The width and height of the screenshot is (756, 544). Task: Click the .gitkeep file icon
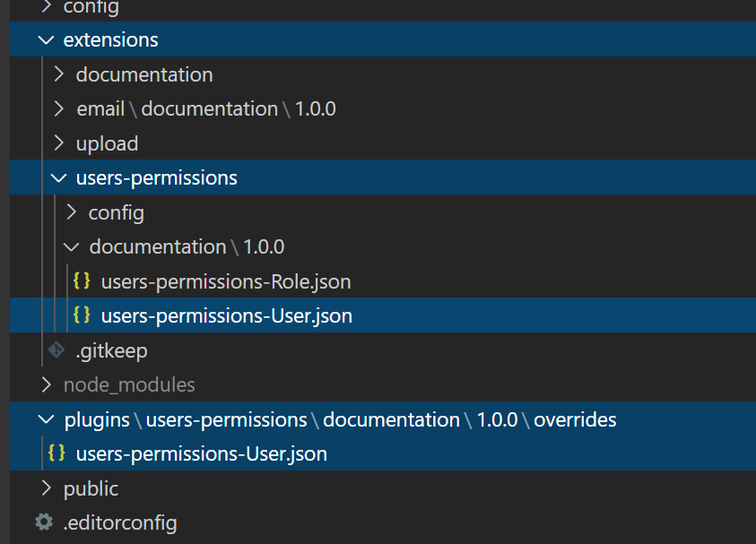click(x=57, y=350)
